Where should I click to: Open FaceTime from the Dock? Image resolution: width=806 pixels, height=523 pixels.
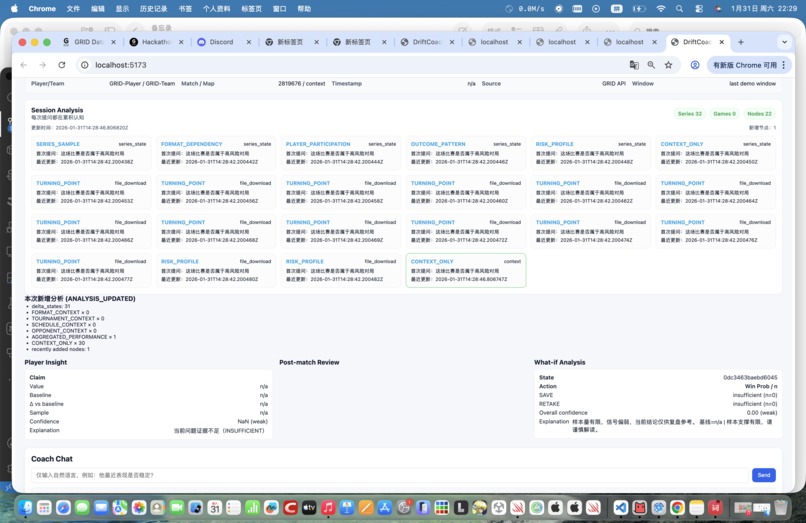[177, 508]
